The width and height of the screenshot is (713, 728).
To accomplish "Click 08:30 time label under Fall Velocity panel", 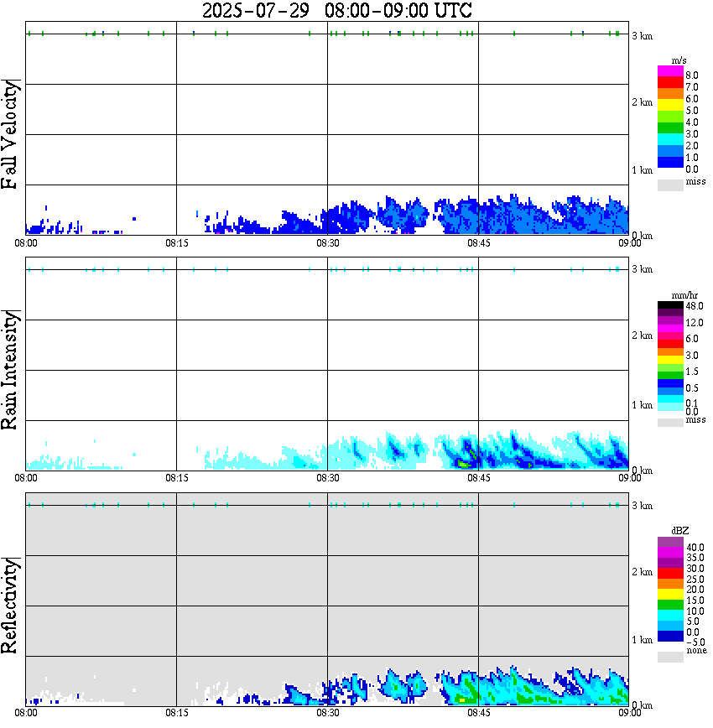I will [328, 243].
